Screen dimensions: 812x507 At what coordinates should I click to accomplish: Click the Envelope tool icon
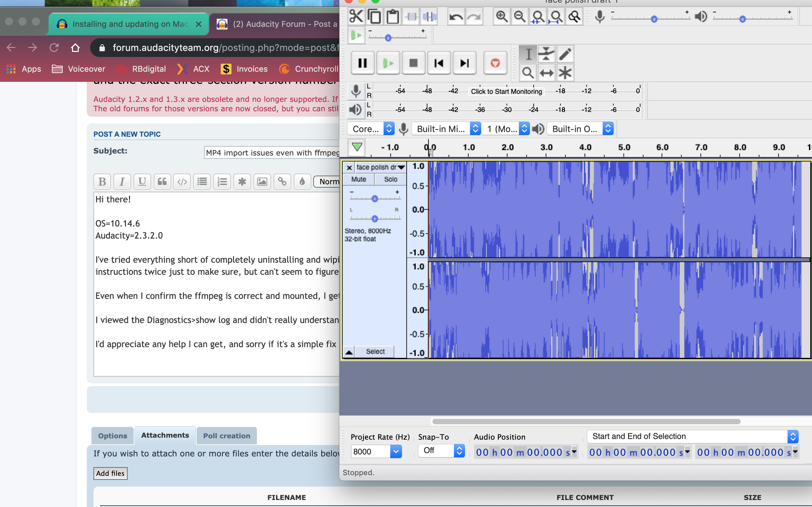tap(546, 54)
